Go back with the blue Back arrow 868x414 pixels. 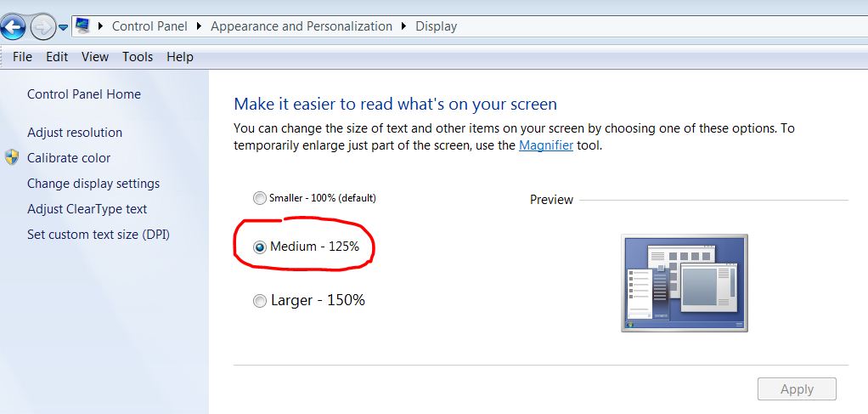tap(14, 26)
